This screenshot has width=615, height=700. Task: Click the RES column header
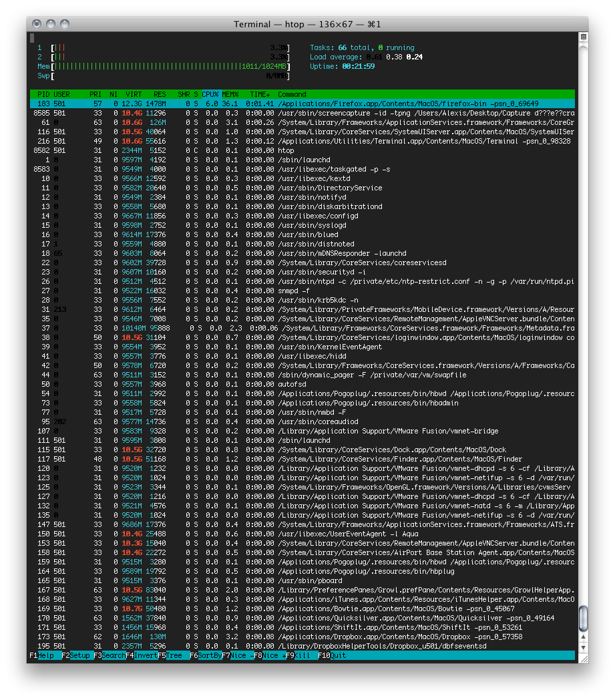[160, 94]
